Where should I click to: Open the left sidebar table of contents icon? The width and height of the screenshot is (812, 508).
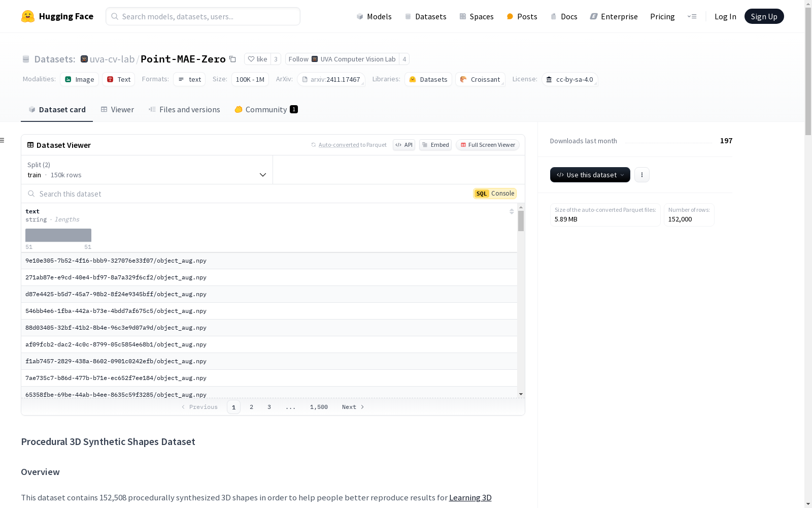[2, 140]
